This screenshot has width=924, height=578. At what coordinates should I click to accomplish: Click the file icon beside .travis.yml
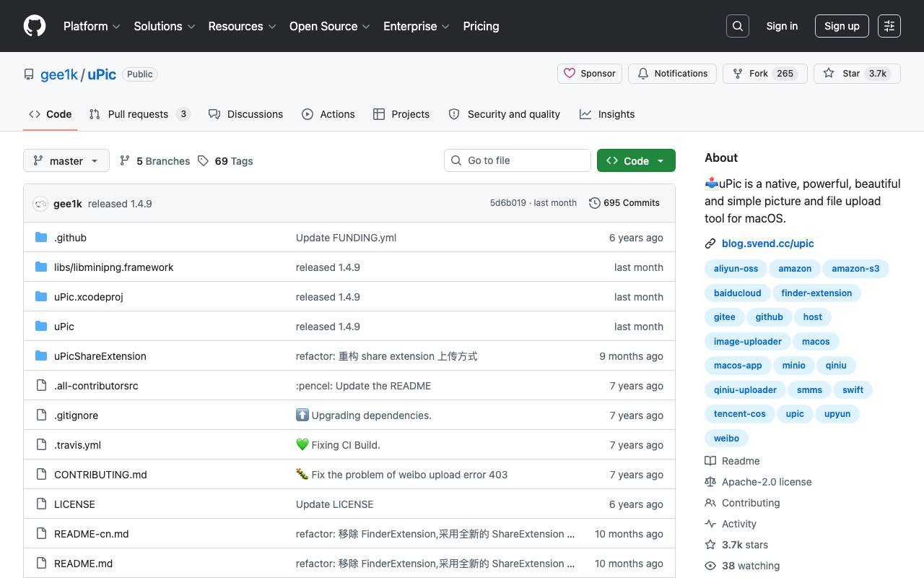(x=41, y=445)
